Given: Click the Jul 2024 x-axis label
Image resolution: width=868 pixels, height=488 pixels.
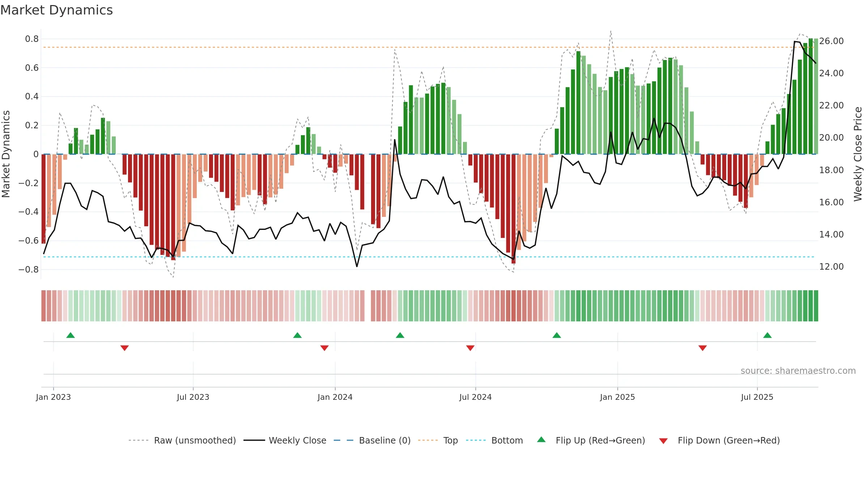Looking at the screenshot, I should click(x=476, y=397).
